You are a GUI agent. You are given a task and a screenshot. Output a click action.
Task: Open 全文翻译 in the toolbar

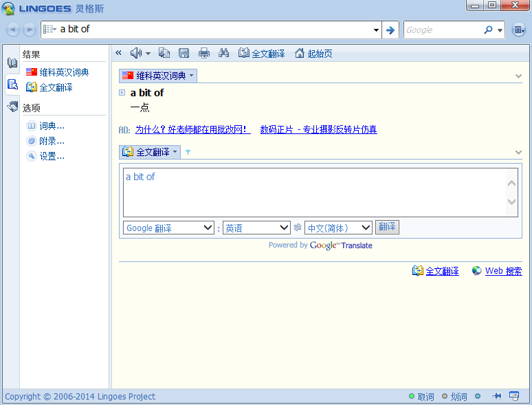point(262,54)
